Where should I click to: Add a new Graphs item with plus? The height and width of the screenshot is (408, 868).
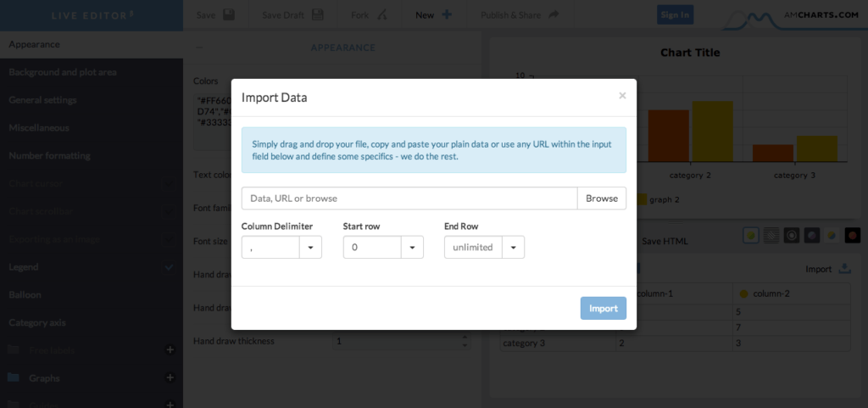pos(170,377)
